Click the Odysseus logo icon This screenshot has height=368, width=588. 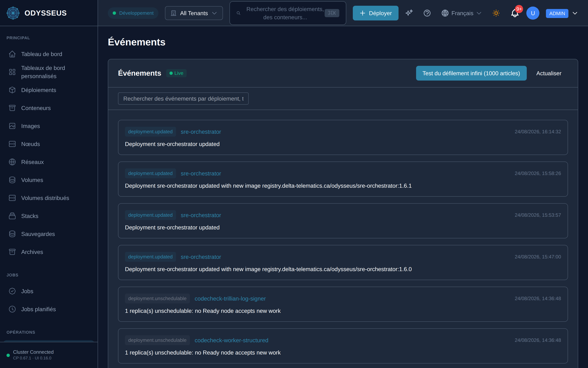pyautogui.click(x=13, y=13)
